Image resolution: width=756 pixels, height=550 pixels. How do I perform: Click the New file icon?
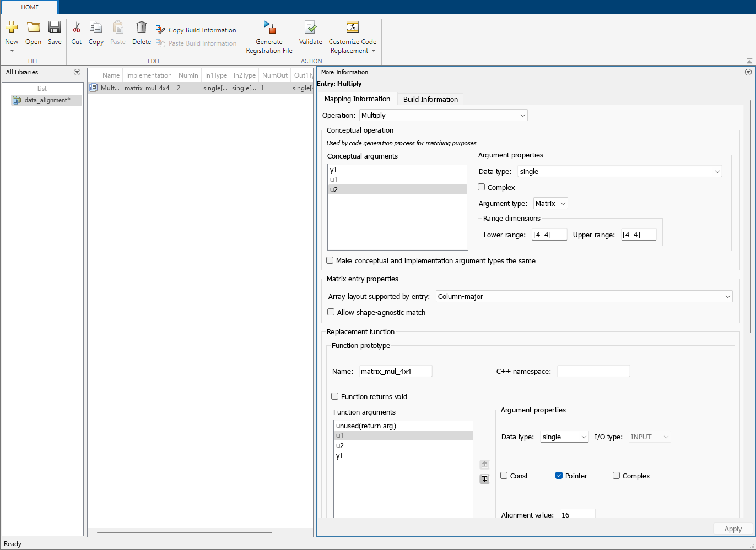tap(12, 28)
